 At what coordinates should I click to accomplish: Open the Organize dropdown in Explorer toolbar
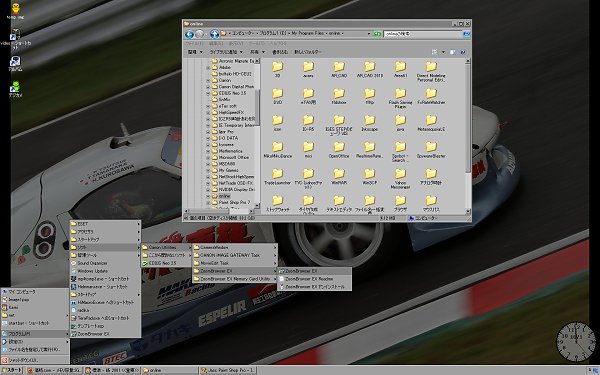click(x=195, y=52)
